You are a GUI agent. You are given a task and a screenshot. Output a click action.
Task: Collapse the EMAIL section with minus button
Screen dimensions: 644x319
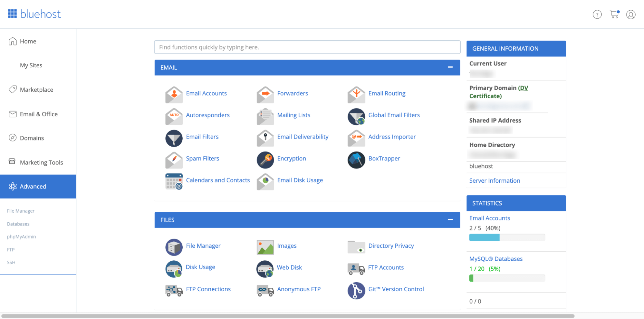point(450,67)
